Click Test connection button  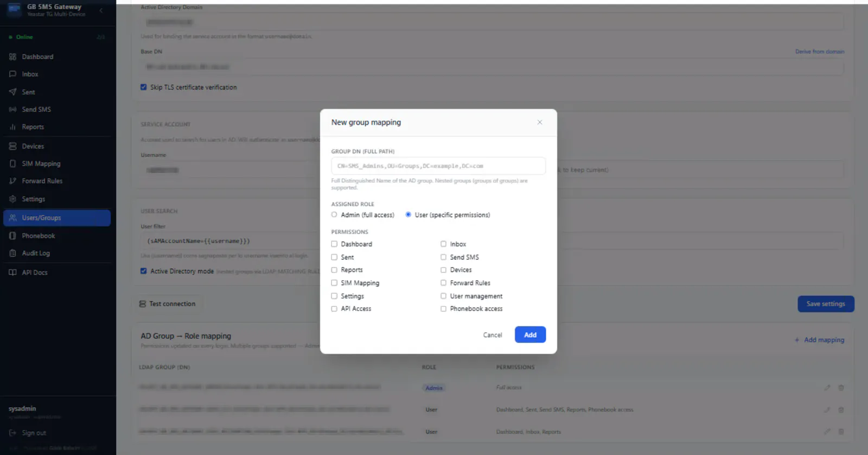[x=168, y=304]
